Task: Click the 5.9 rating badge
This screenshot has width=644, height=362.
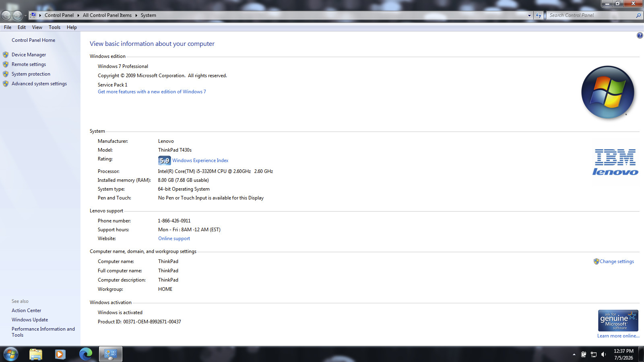Action: tap(164, 160)
